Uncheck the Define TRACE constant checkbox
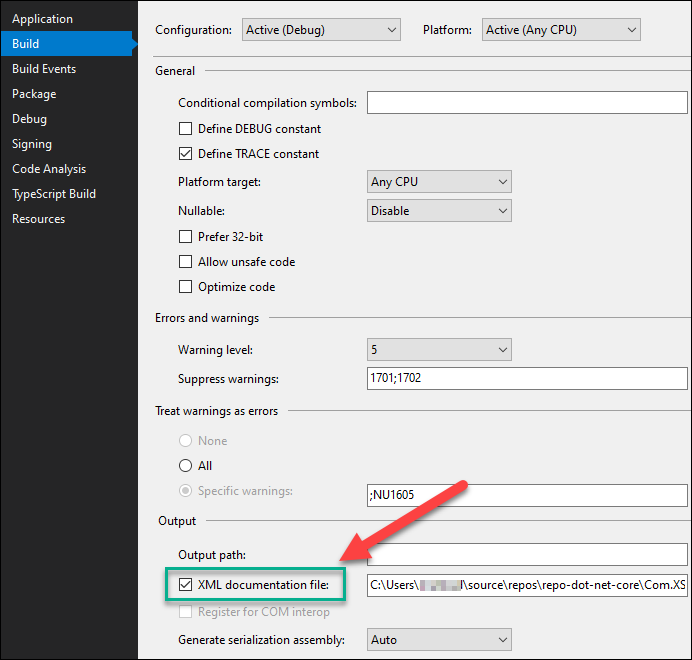The height and width of the screenshot is (660, 692). 185,154
